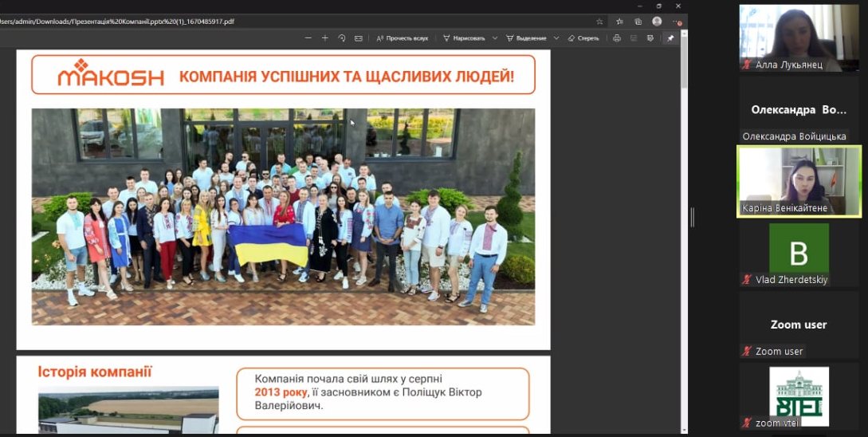Open the browser Collections icon
This screenshot has height=437, width=868.
(x=638, y=22)
